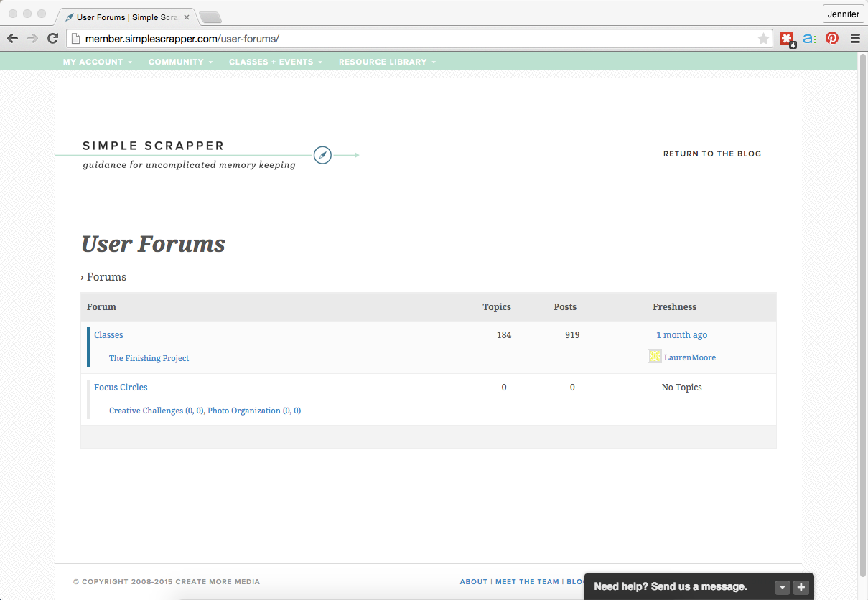868x600 pixels.
Task: Click Return to the Blog link
Action: (x=711, y=154)
